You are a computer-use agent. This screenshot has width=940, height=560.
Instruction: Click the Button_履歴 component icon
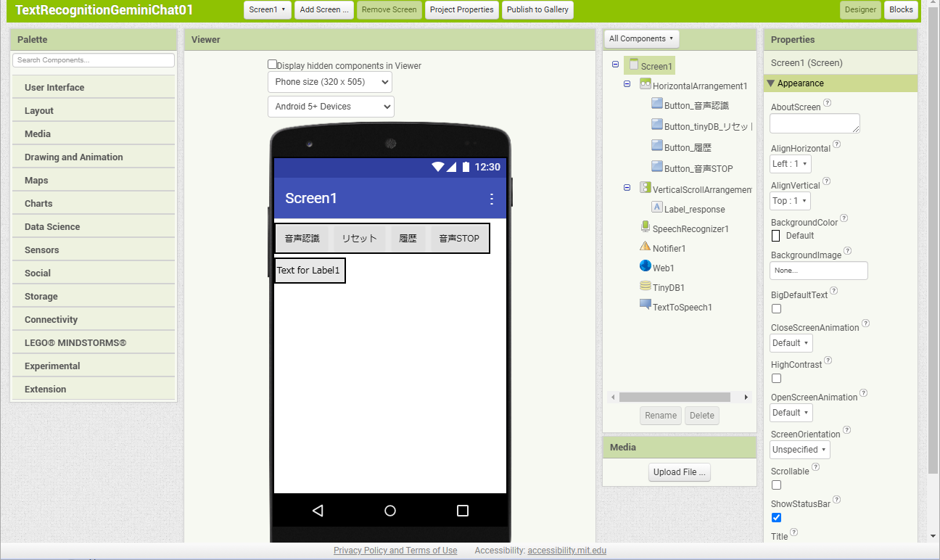(x=657, y=147)
